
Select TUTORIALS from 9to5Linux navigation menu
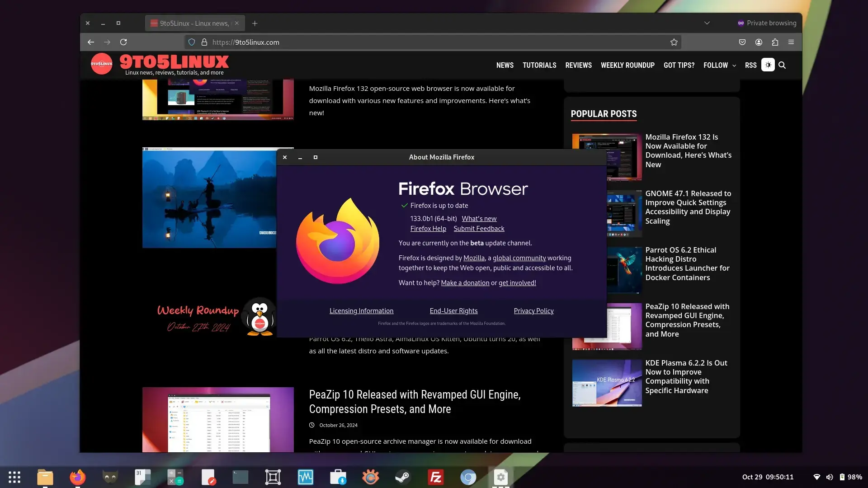tap(538, 65)
